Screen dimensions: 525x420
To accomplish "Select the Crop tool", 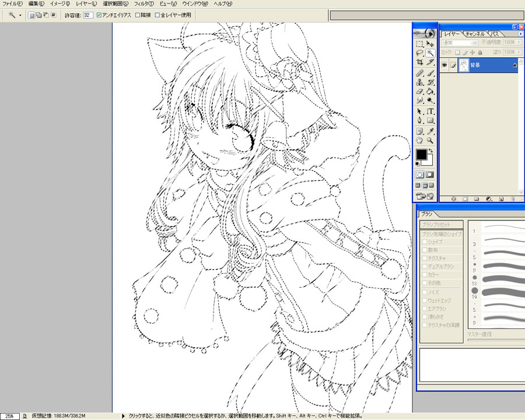I will pyautogui.click(x=419, y=62).
